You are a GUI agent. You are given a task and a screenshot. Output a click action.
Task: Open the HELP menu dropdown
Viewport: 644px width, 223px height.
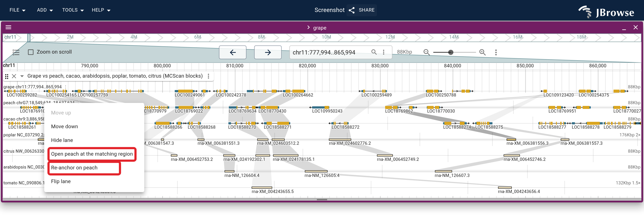tap(101, 10)
